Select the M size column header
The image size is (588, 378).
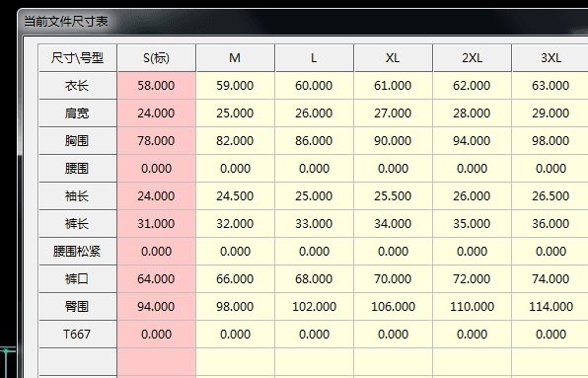[235, 58]
